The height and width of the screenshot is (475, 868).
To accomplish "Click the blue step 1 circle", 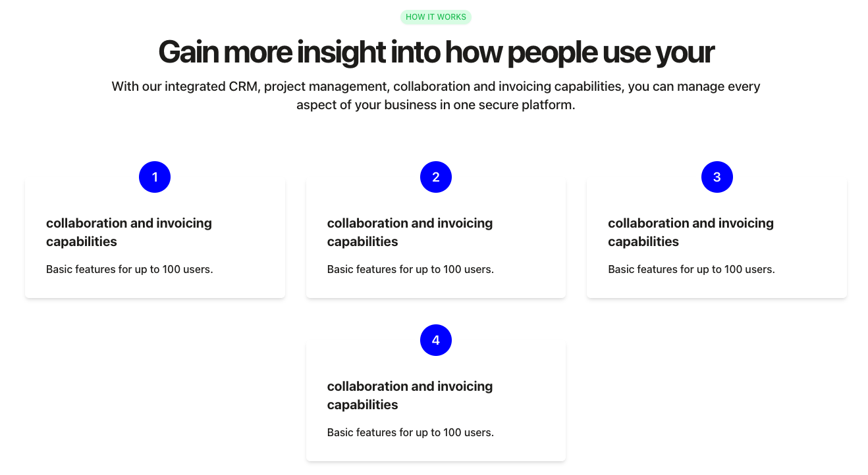I will tap(155, 177).
